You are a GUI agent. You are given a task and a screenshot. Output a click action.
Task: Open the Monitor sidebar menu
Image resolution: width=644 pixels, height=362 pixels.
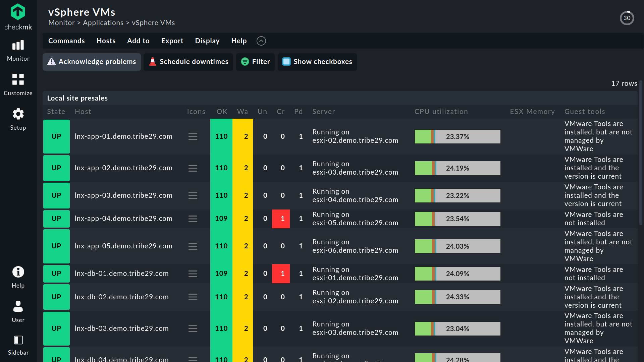click(x=18, y=51)
